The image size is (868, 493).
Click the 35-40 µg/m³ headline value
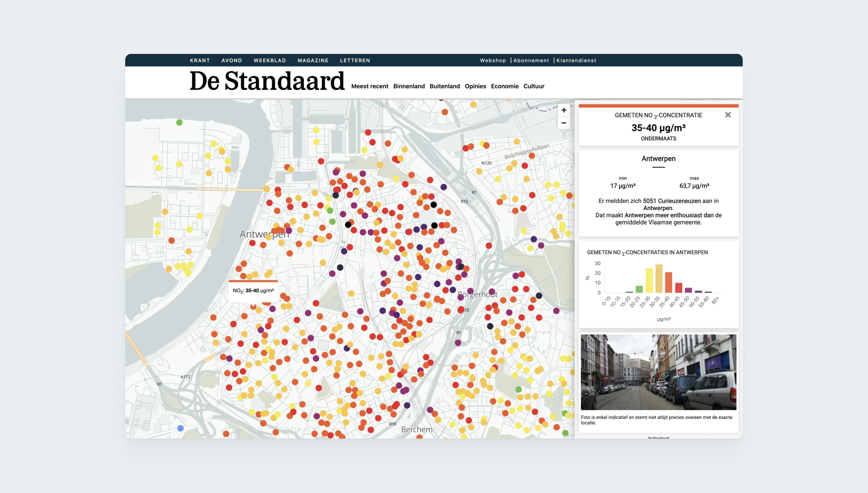tap(659, 128)
